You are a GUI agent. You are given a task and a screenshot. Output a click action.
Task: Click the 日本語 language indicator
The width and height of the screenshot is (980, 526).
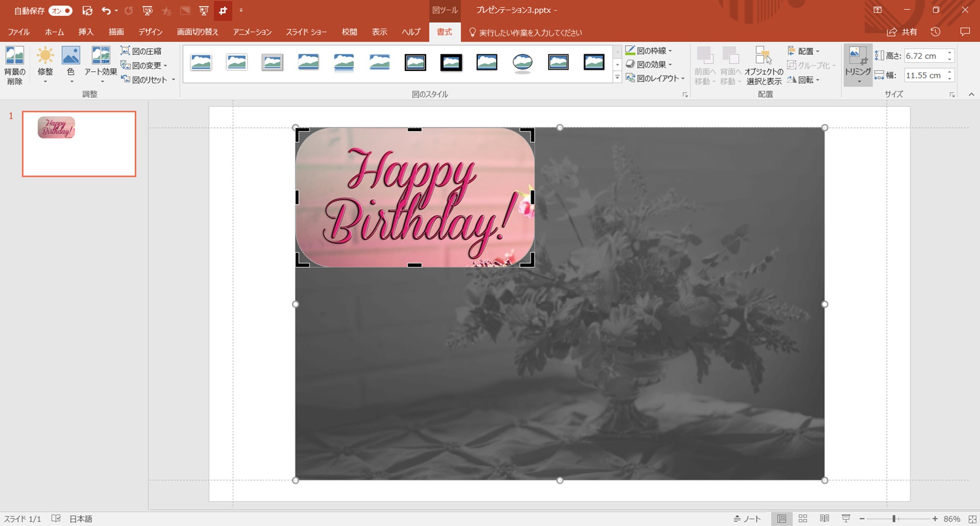[80, 519]
